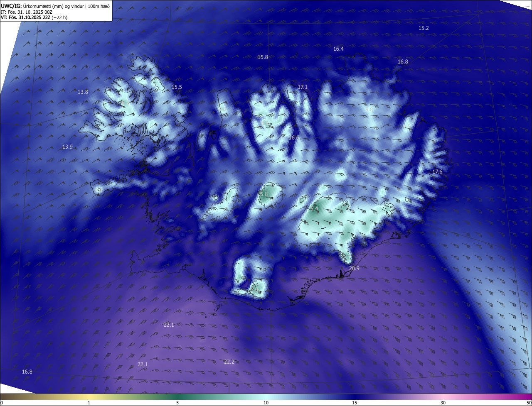Viewport: 532px width, 406px height.
Task: Click the 9.8 value over northeast Iceland
Action: [x=369, y=110]
